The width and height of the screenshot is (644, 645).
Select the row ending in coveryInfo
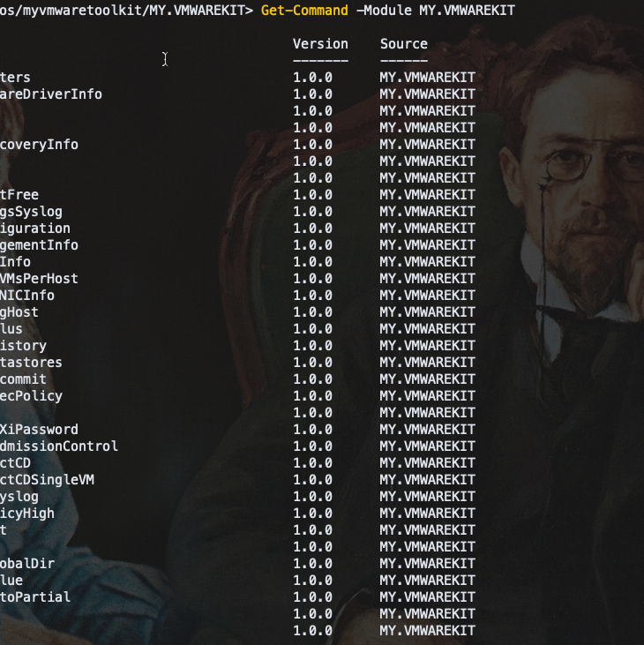[x=39, y=144]
